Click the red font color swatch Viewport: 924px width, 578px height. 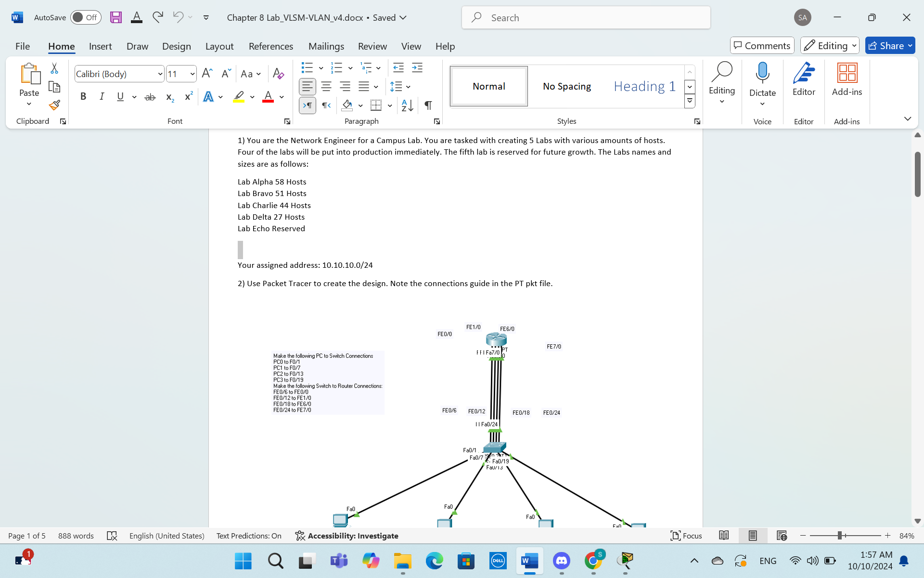268,97
